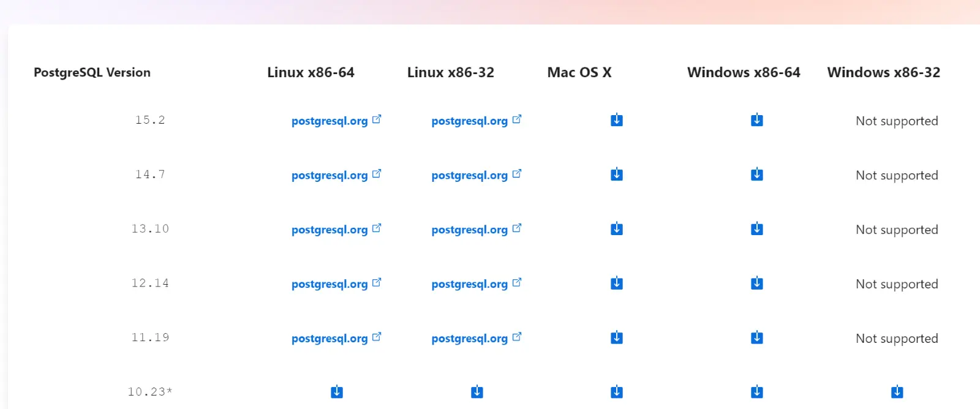The height and width of the screenshot is (409, 980).
Task: Download PostgreSQL 11.19 for Mac OS X
Action: point(617,337)
